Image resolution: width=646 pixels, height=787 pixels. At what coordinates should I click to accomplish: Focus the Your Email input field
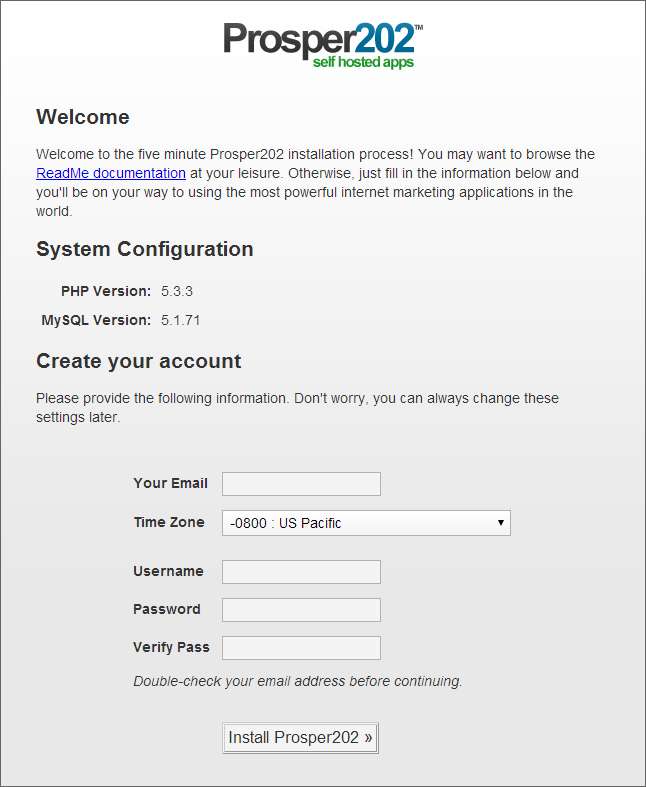point(301,484)
